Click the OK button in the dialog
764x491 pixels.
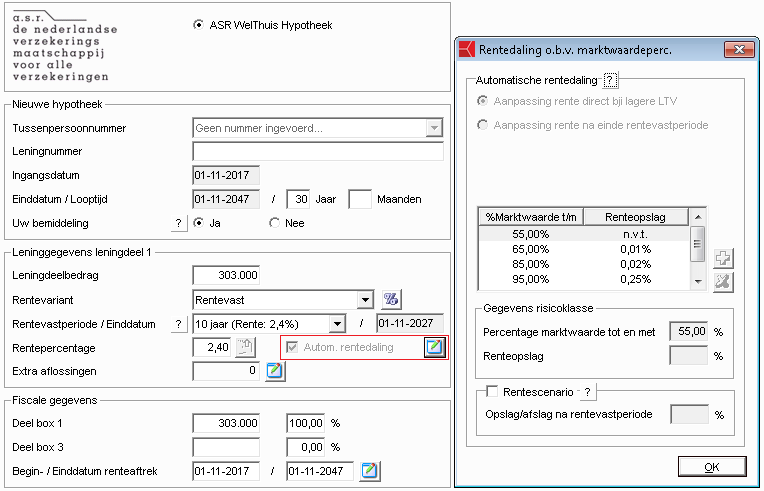click(712, 467)
